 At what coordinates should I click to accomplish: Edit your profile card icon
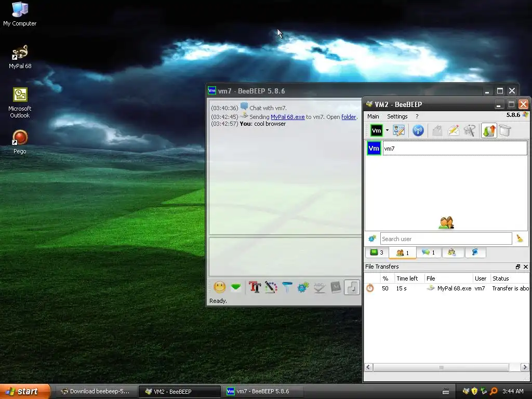[x=398, y=130]
